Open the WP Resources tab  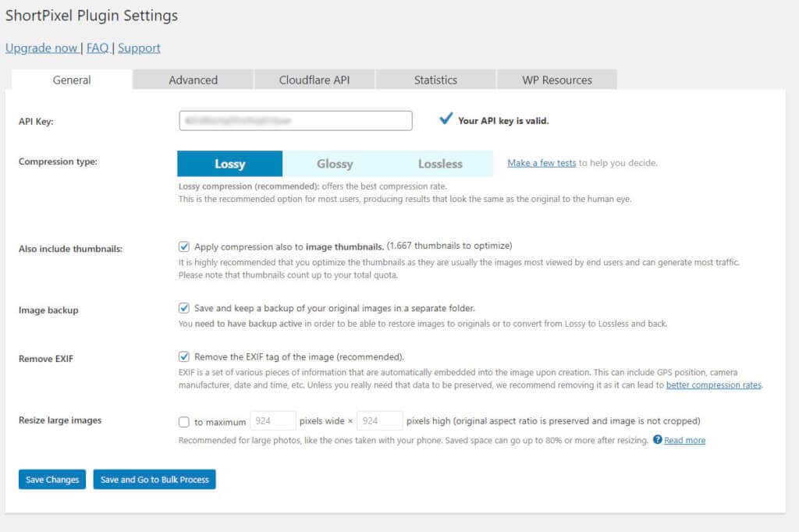pyautogui.click(x=557, y=80)
